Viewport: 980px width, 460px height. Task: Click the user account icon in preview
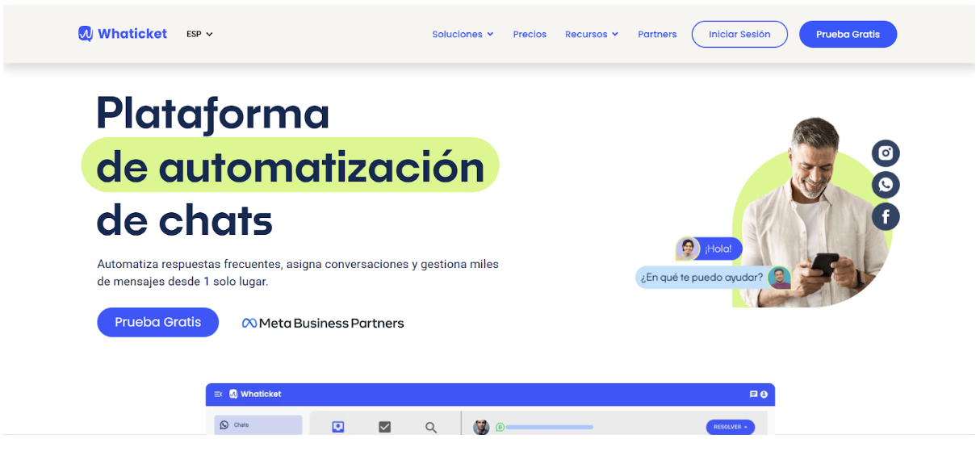click(x=764, y=394)
